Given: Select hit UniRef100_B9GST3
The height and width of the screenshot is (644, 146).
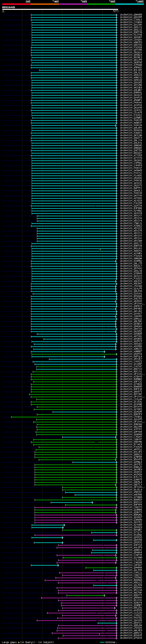Looking at the screenshot, I should 131,595.
